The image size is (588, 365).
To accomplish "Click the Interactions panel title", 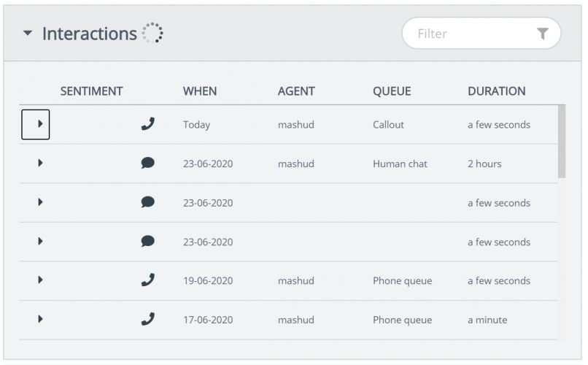I will (89, 34).
